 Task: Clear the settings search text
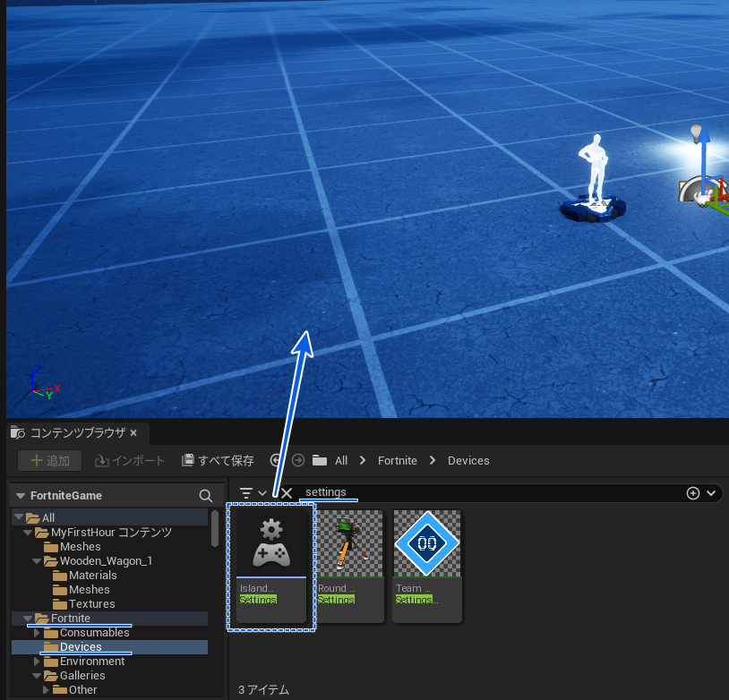(287, 492)
